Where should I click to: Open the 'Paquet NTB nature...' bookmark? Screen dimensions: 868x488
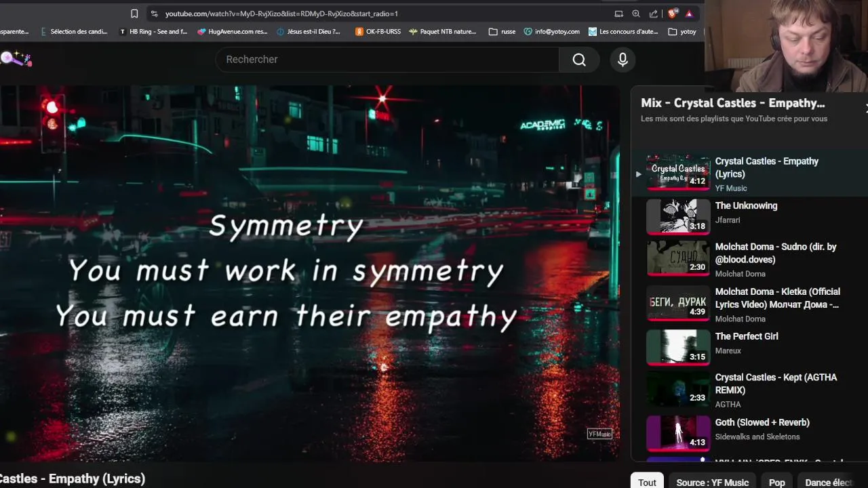tap(442, 31)
